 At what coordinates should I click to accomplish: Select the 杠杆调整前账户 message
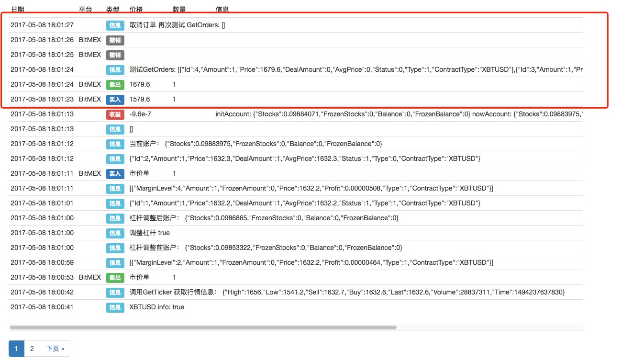pos(266,248)
